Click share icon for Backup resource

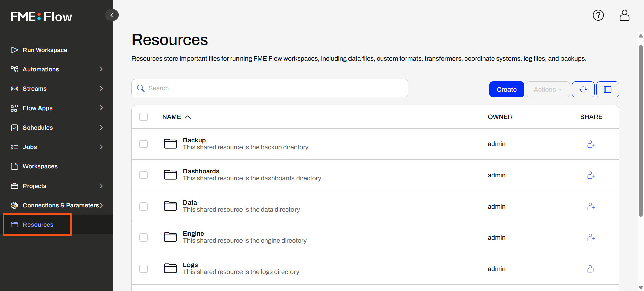[x=591, y=144]
